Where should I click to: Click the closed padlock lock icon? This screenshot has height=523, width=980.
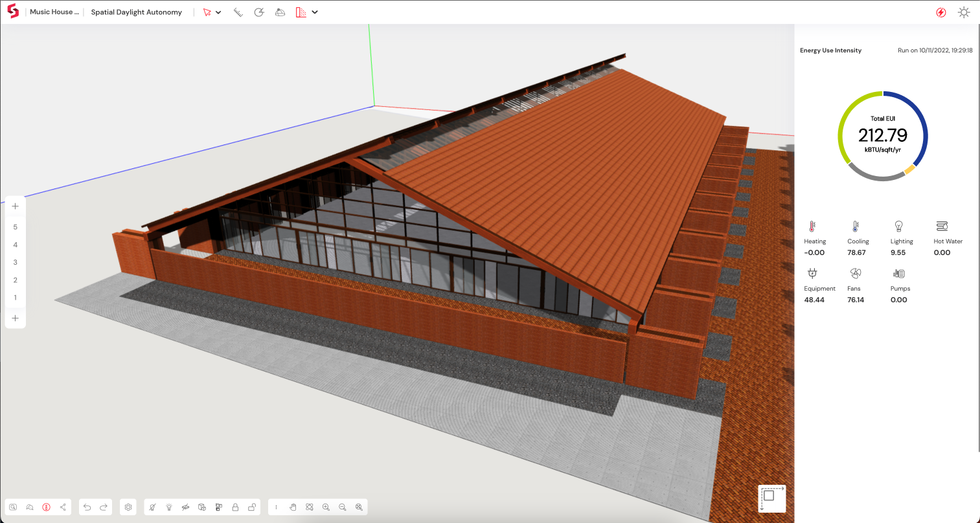coord(235,507)
